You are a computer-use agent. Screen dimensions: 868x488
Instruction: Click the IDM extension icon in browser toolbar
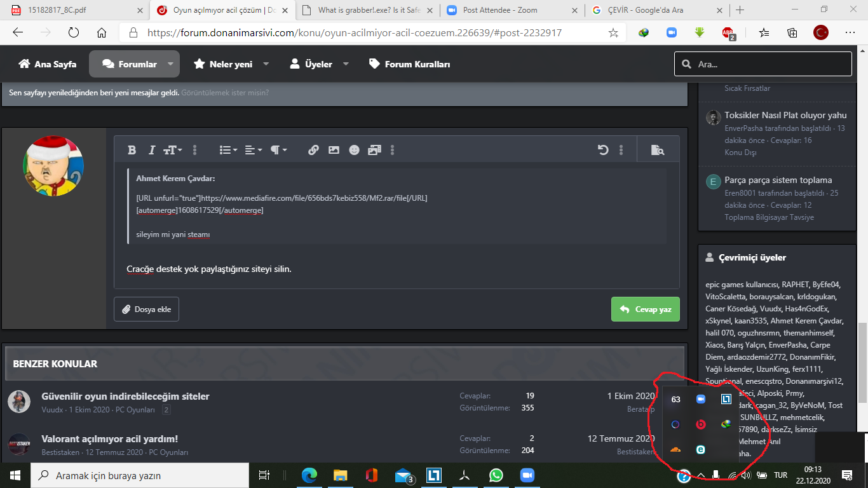point(644,32)
